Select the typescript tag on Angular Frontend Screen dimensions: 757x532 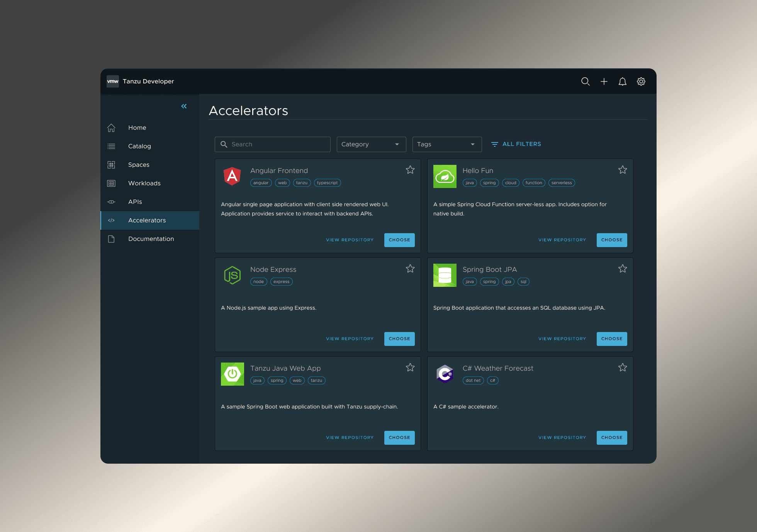click(327, 183)
